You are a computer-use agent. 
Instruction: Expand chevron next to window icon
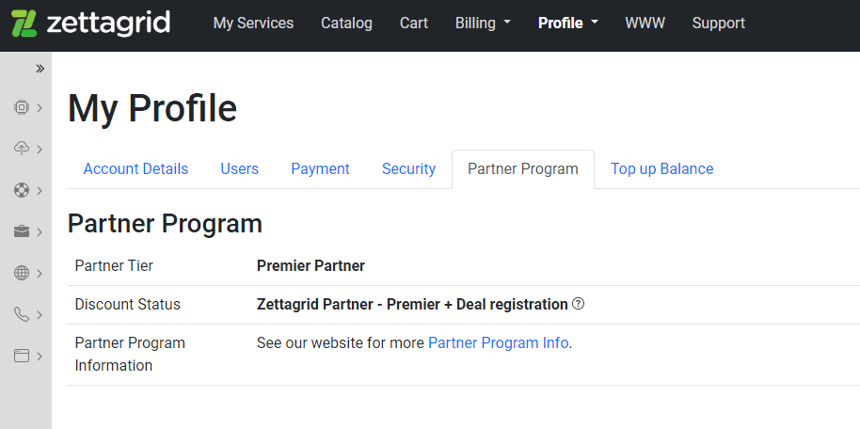tap(39, 356)
